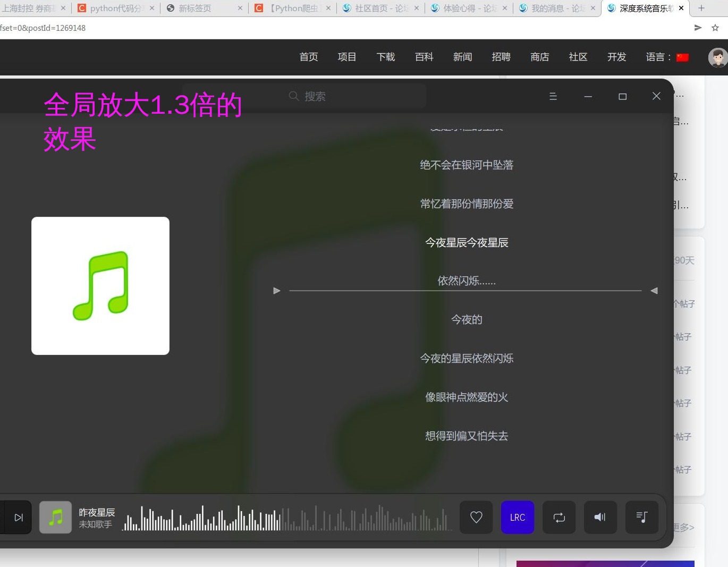Favorite the current song with heart icon

pos(476,517)
